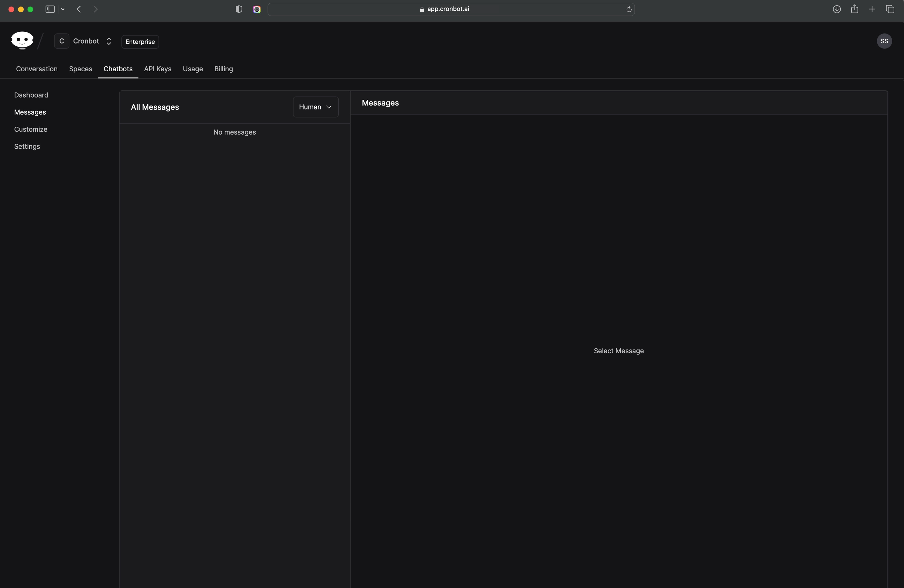This screenshot has width=904, height=588.
Task: Click the Share icon in toolbar
Action: tap(854, 9)
